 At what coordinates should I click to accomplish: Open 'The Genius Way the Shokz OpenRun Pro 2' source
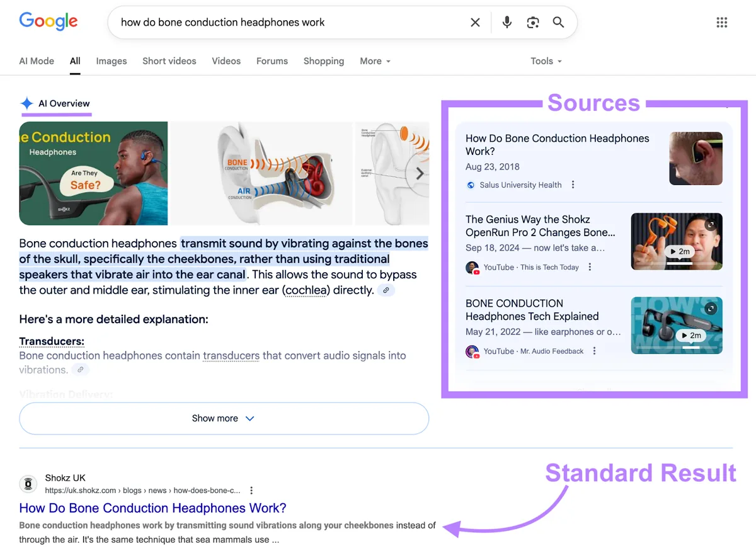pos(541,226)
